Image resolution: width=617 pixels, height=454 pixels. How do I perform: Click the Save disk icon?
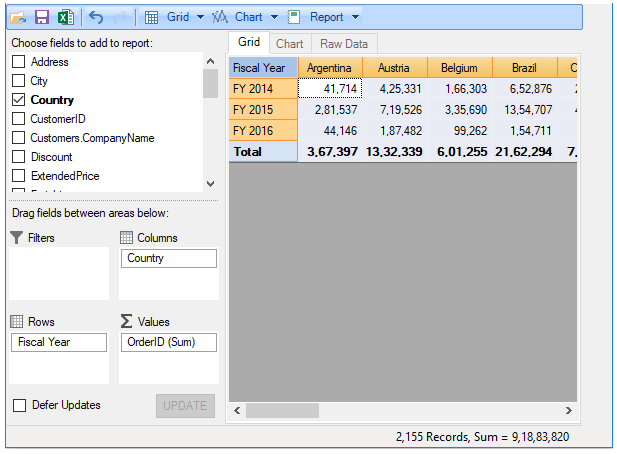click(42, 17)
